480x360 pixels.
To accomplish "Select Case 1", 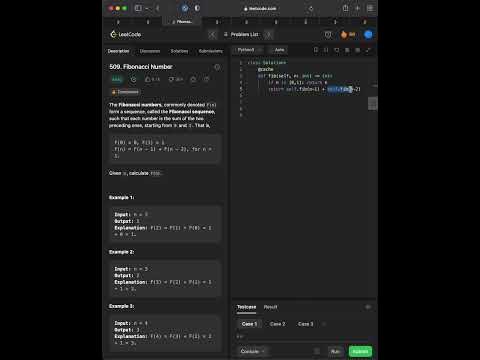I will [249, 324].
